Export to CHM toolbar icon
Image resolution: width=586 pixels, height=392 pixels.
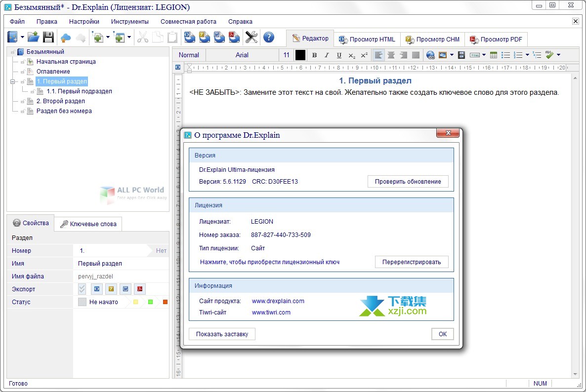[205, 37]
